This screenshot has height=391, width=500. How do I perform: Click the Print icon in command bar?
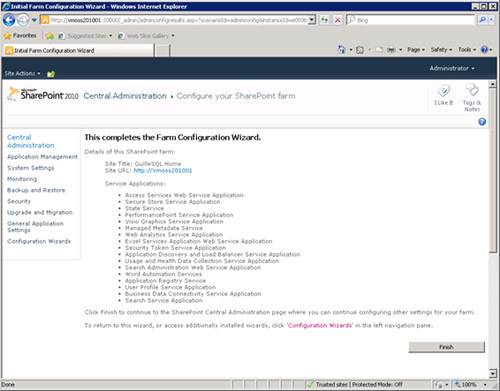[x=391, y=50]
